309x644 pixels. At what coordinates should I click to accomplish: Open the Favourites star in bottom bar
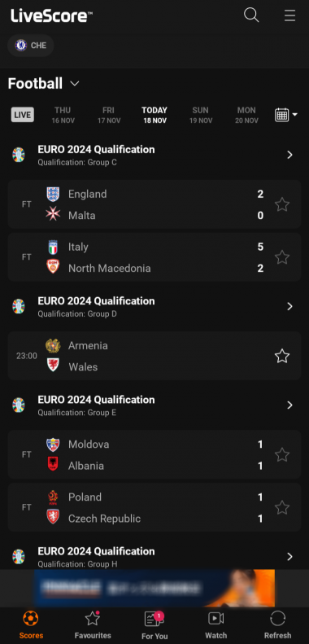point(93,619)
